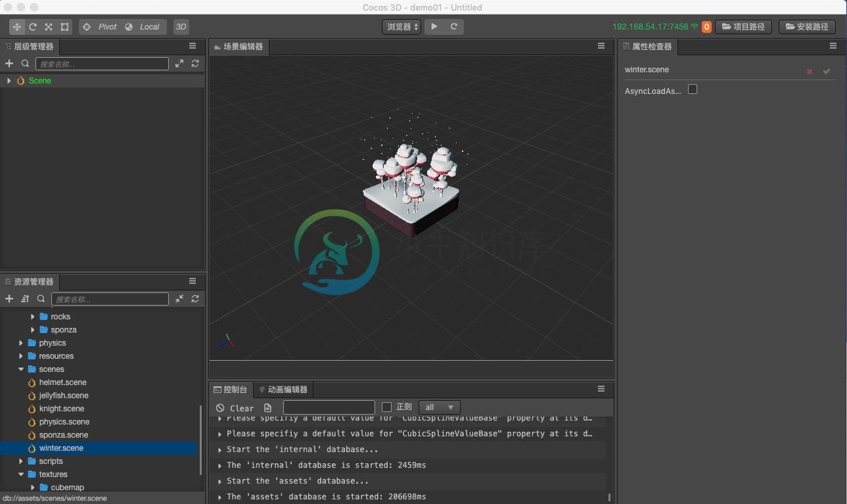Image resolution: width=847 pixels, height=504 pixels.
Task: Expand the rocks folder
Action: click(33, 317)
